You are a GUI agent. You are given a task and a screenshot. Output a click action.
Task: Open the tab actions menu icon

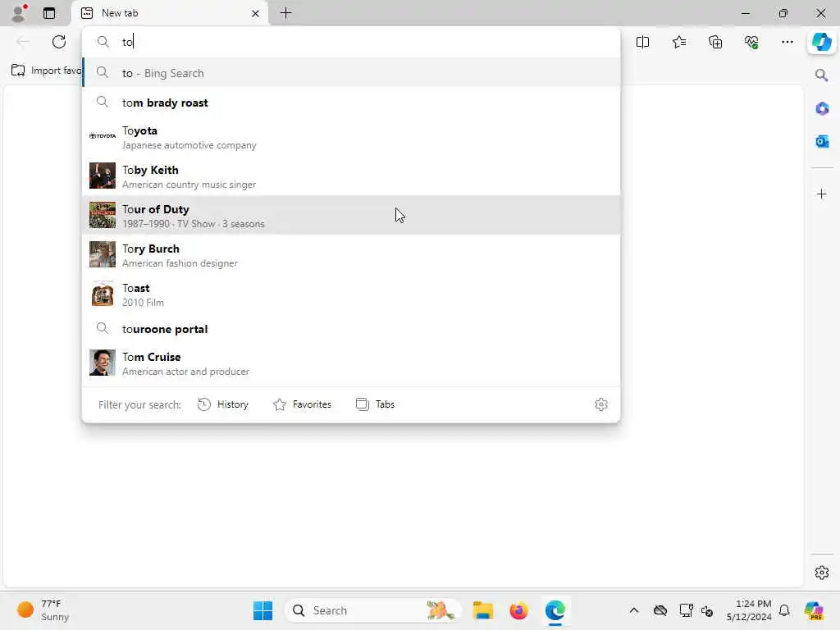48,13
